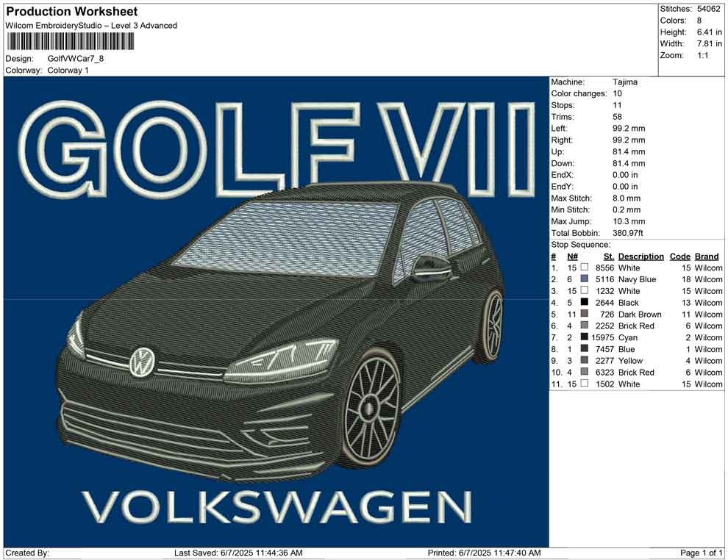The width and height of the screenshot is (728, 560).
Task: Click the Max Jump value 10.3 mm
Action: (629, 221)
